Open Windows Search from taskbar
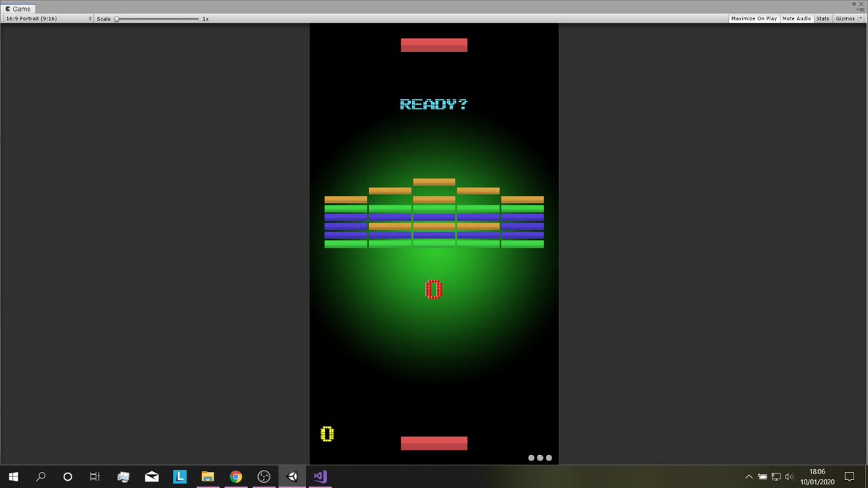Image resolution: width=868 pixels, height=488 pixels. [41, 476]
